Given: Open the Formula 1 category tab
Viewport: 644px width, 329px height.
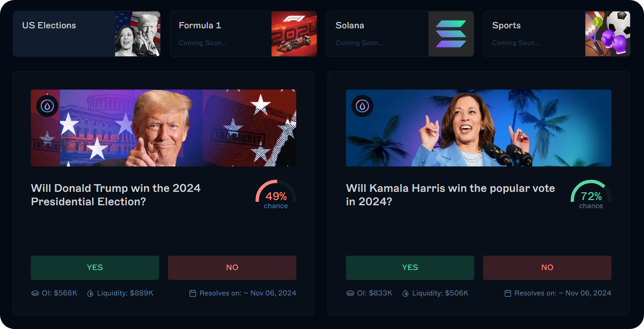Looking at the screenshot, I should 243,34.
